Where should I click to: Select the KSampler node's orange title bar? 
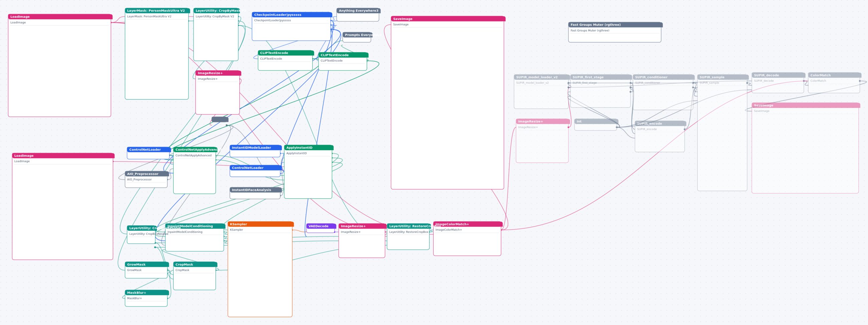pyautogui.click(x=260, y=224)
